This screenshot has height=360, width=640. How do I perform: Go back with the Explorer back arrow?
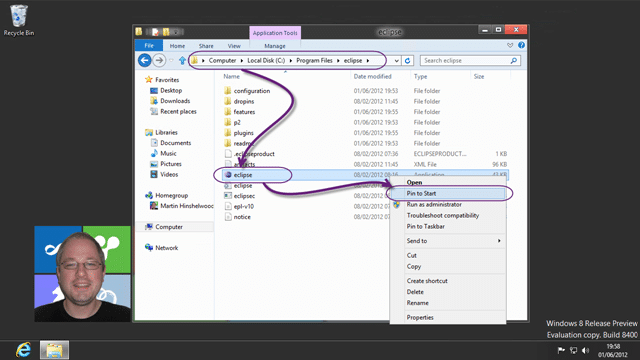click(x=144, y=60)
